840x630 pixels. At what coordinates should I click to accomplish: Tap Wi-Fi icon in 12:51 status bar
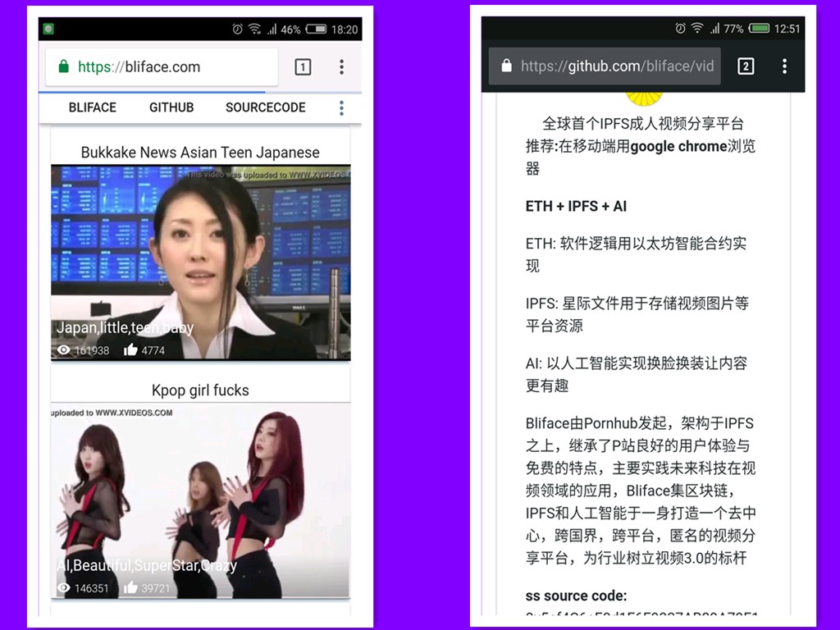pos(697,29)
